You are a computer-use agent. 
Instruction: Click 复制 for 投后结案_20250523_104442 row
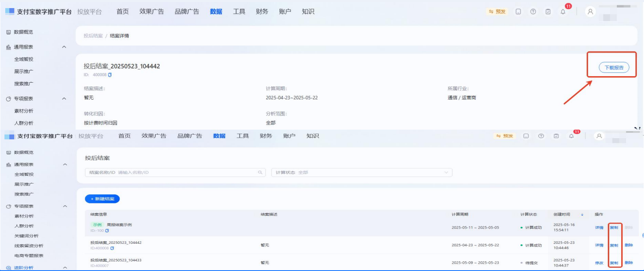(614, 245)
